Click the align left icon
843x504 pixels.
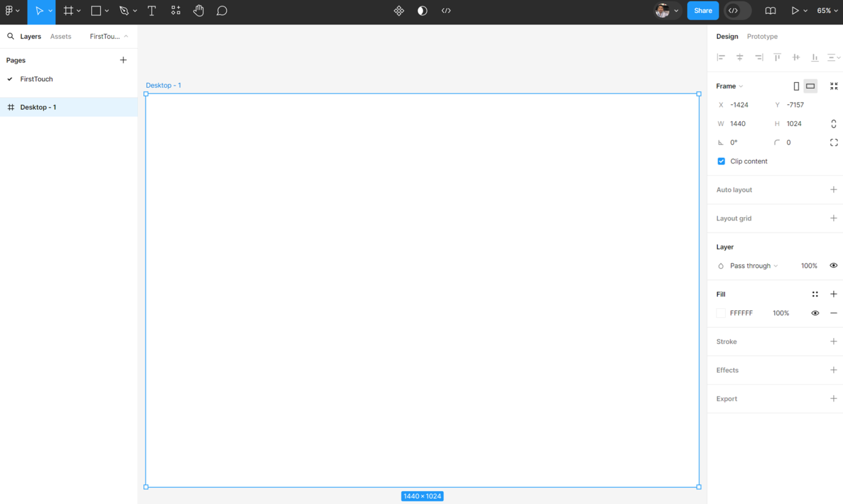(x=721, y=57)
